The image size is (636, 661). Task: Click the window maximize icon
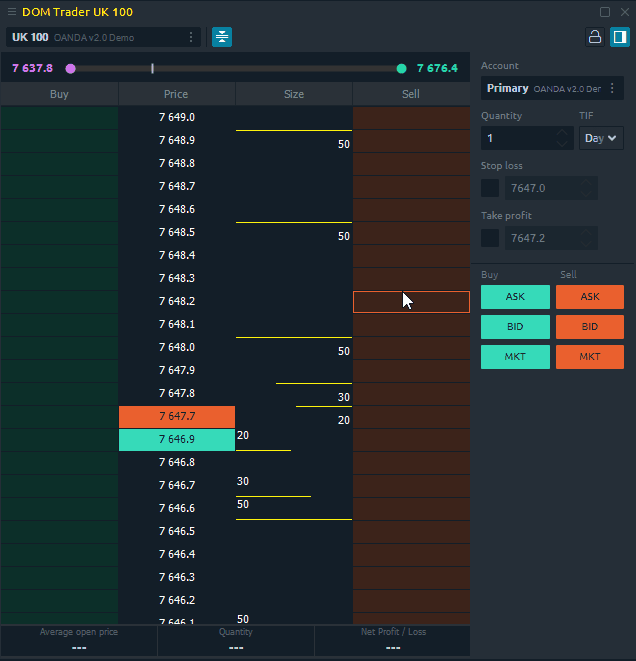point(605,12)
